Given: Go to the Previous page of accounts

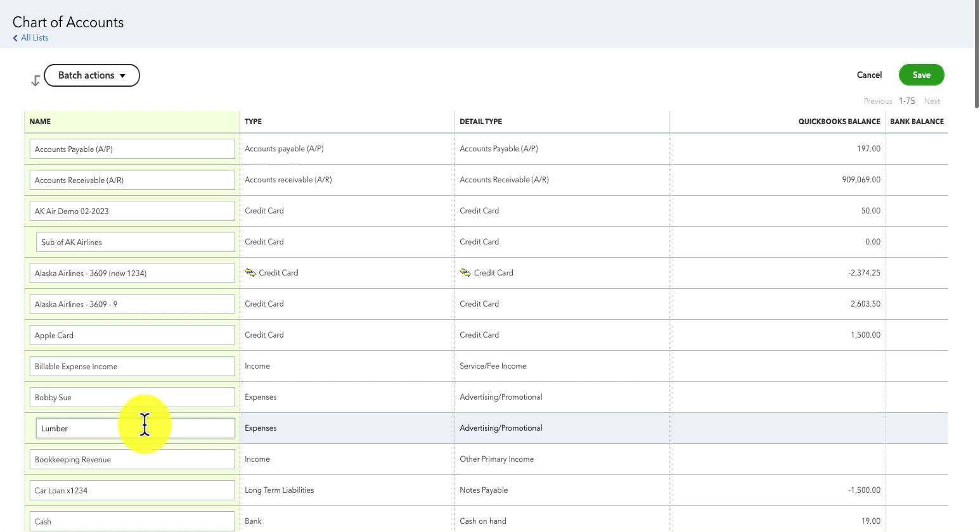Looking at the screenshot, I should click(878, 101).
